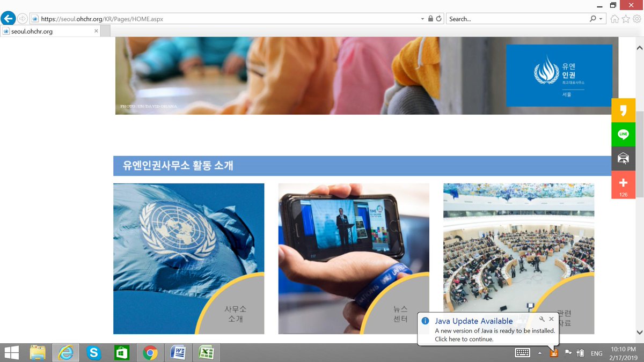
Task: Click the magnifier search icon
Action: 592,19
